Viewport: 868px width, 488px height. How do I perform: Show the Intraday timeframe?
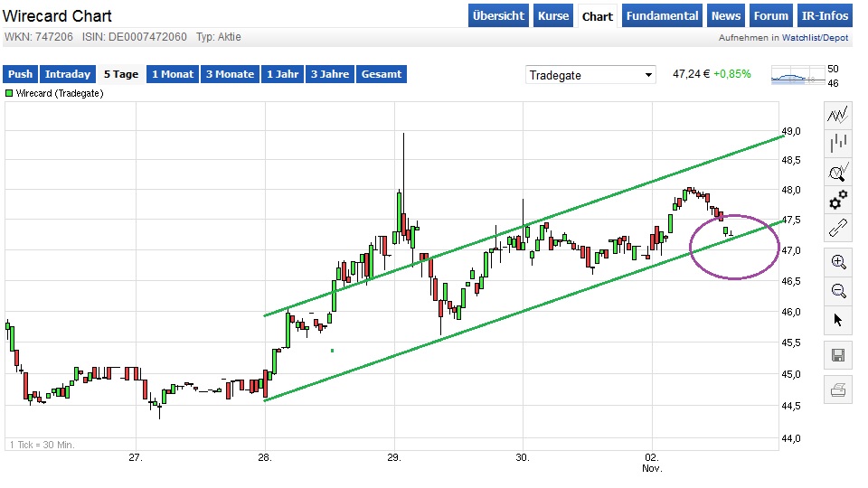(68, 74)
